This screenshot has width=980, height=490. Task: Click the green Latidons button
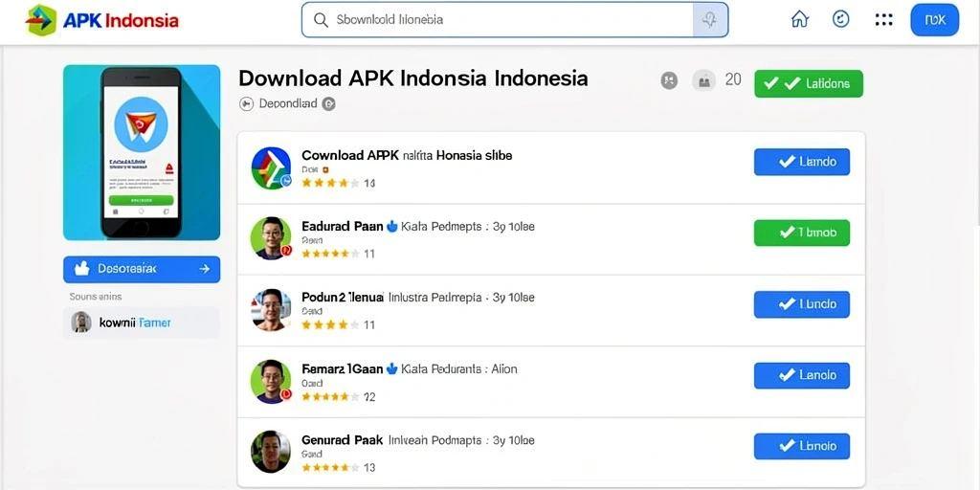[809, 84]
